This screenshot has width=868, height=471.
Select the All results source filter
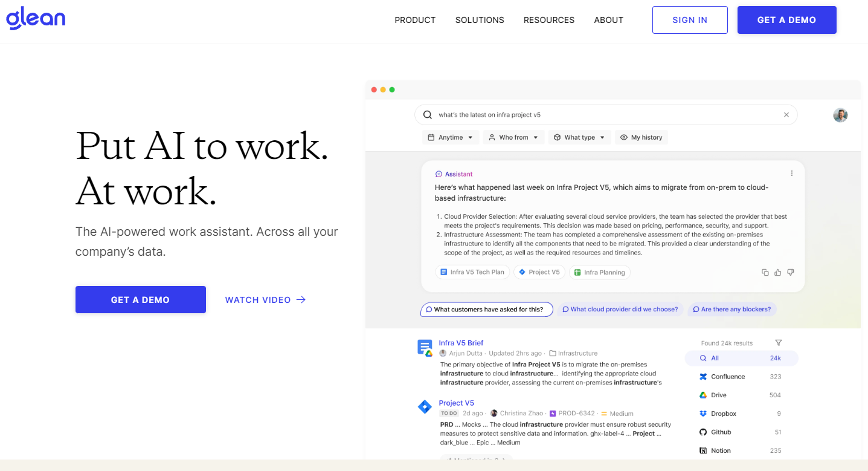click(x=741, y=359)
